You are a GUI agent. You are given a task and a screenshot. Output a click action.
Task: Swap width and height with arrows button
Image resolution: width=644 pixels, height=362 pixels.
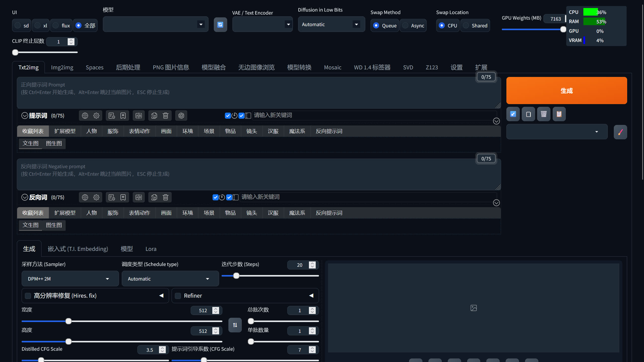[x=235, y=325]
